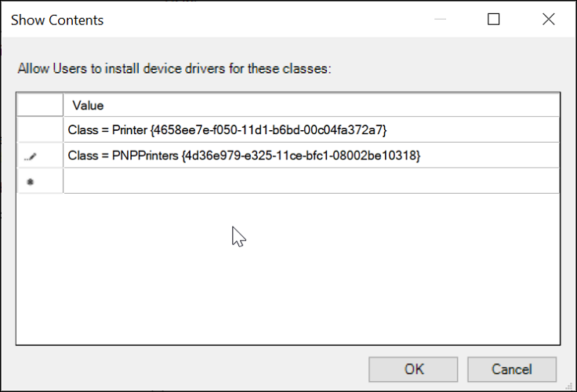This screenshot has width=577, height=392.
Task: Click the asterisk new-row icon
Action: tap(31, 181)
